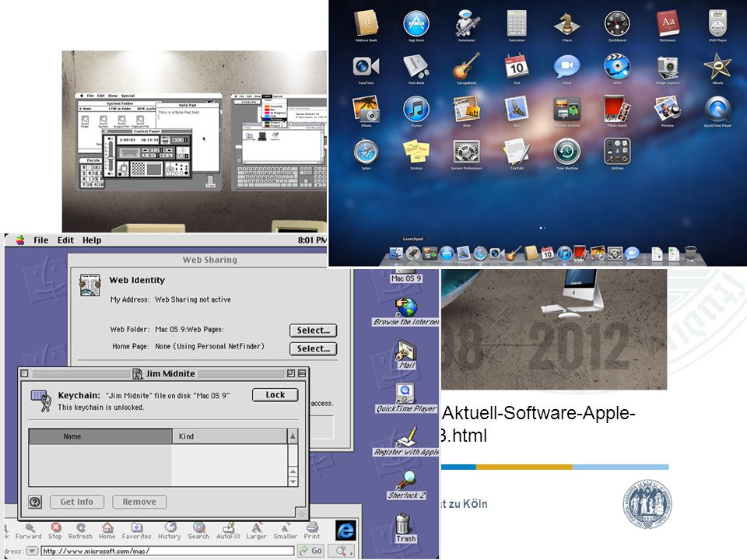Click the Go button beside address bar
Viewport: 747px width, 560px height.
pyautogui.click(x=310, y=551)
